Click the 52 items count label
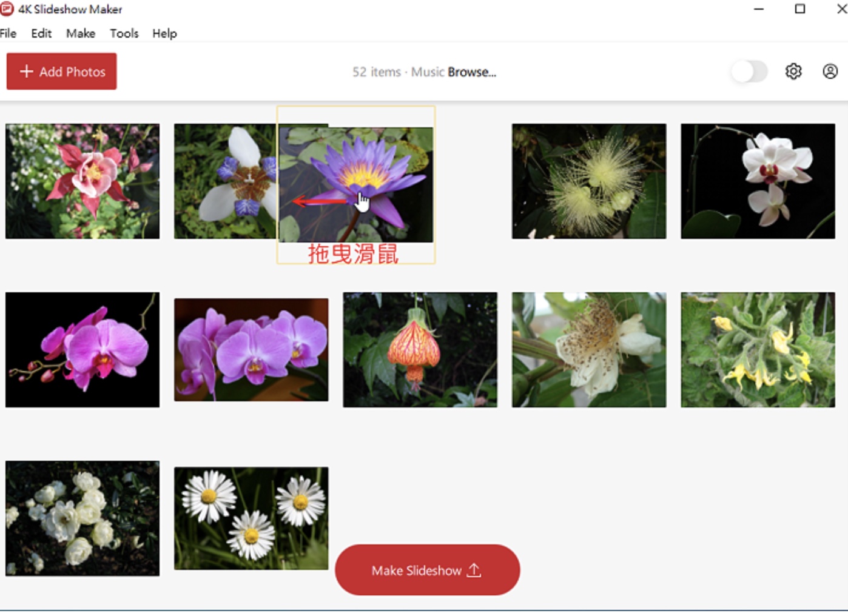 pyautogui.click(x=377, y=72)
